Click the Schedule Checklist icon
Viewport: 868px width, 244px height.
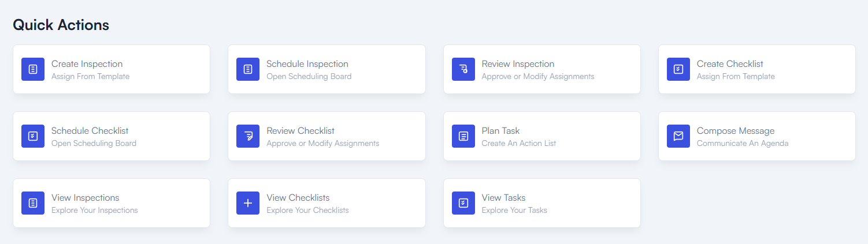click(33, 136)
